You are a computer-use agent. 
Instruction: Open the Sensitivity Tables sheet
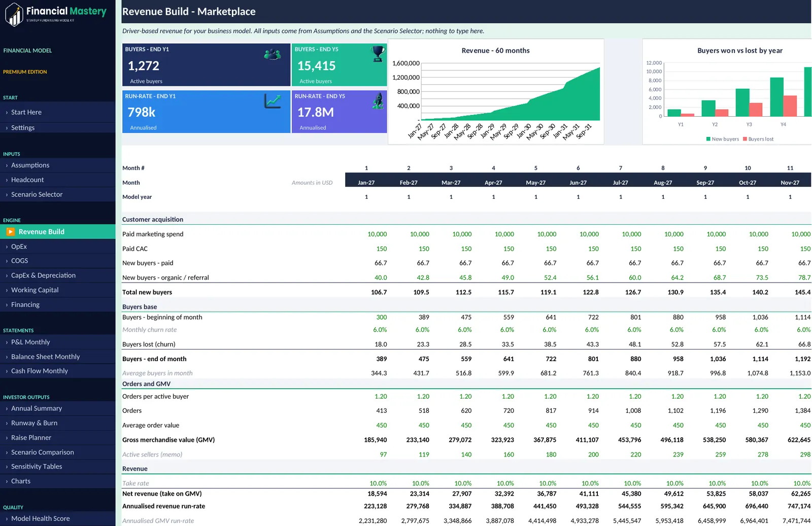[x=58, y=467]
